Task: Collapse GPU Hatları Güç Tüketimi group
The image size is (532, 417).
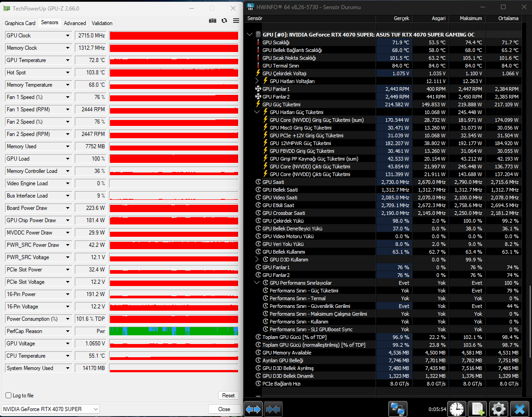Action: (257, 112)
